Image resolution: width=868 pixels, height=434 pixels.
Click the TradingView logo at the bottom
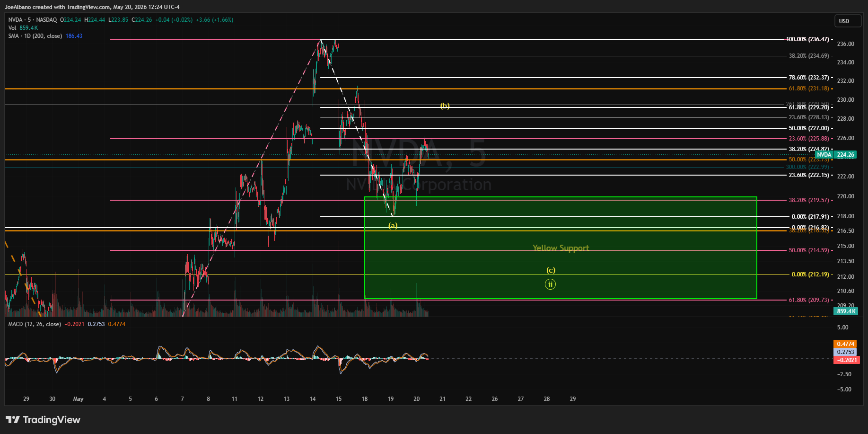(x=43, y=420)
